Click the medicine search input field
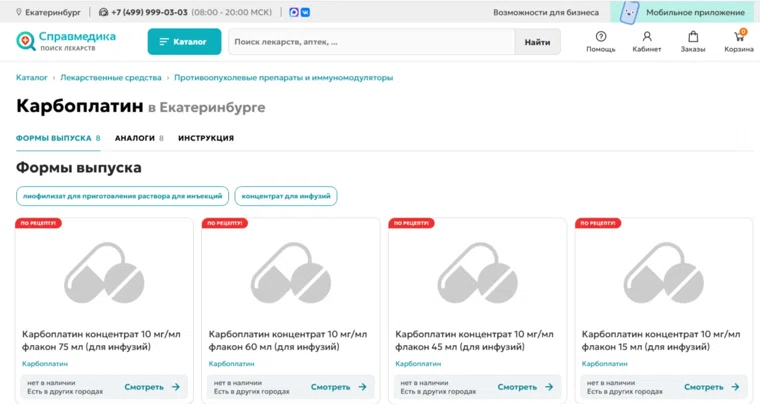Image resolution: width=760 pixels, height=404 pixels. pos(370,42)
